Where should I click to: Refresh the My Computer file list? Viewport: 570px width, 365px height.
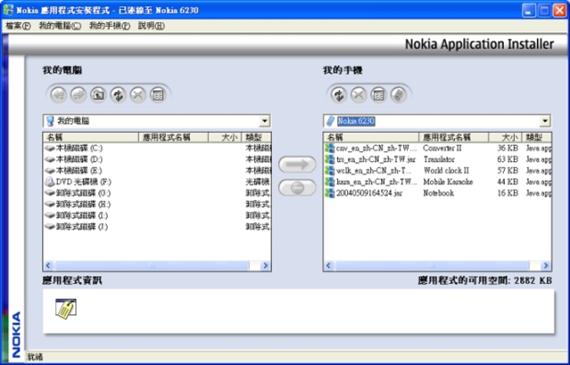pyautogui.click(x=118, y=95)
